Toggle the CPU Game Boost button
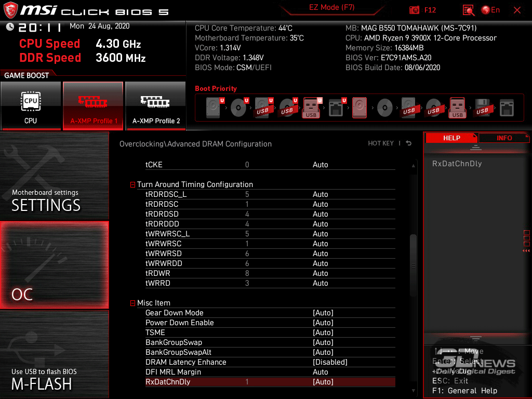This screenshot has height=399, width=532. click(x=31, y=105)
